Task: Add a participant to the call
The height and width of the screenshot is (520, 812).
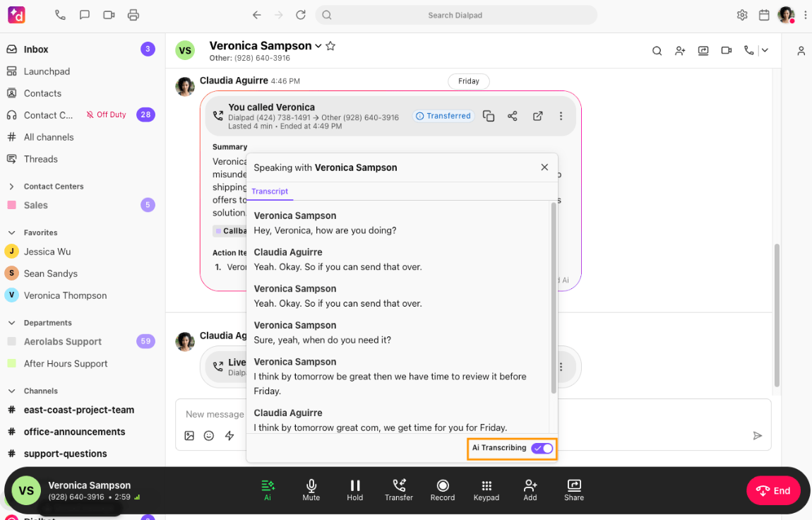Action: tap(530, 490)
